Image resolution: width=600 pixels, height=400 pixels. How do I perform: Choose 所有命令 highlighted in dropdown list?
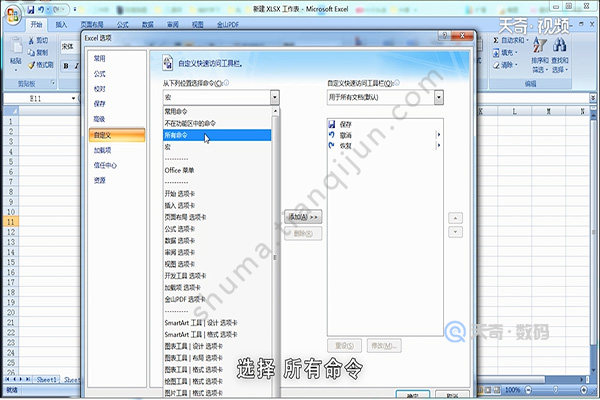tap(217, 135)
